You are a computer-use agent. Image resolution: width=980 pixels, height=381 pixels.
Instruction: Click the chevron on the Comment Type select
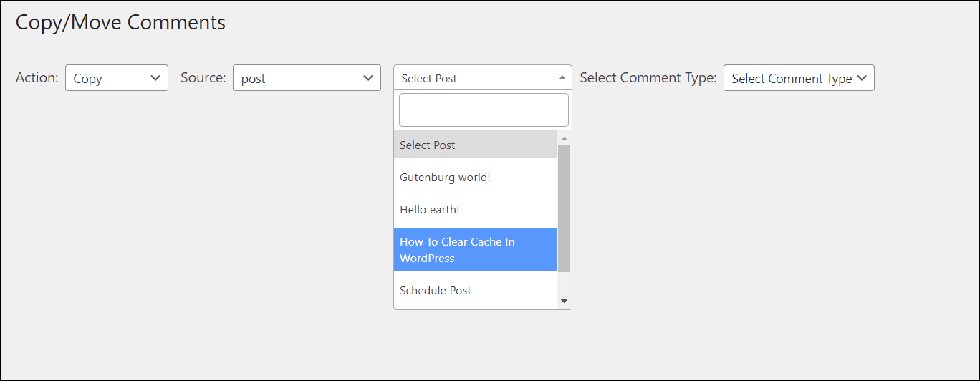[x=862, y=78]
